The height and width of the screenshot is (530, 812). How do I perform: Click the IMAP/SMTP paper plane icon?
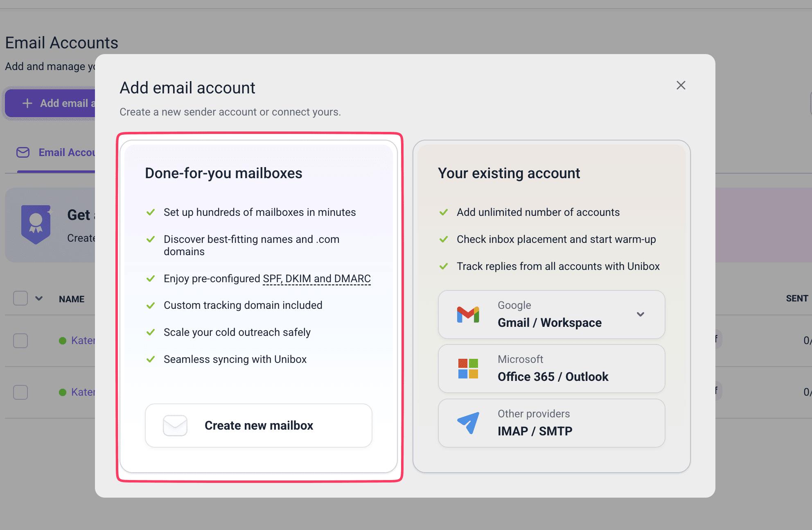[468, 423]
